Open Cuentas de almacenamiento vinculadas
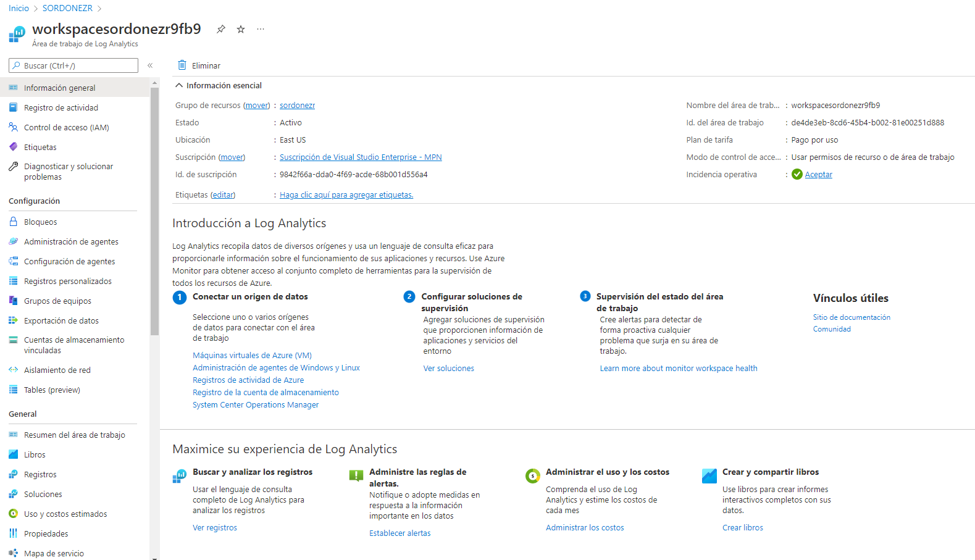Screen dimensions: 975x560 tap(75, 345)
